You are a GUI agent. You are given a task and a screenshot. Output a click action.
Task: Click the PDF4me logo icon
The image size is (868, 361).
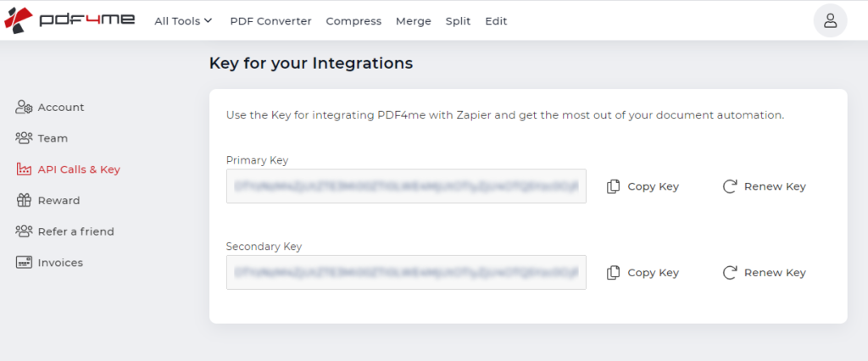click(20, 20)
